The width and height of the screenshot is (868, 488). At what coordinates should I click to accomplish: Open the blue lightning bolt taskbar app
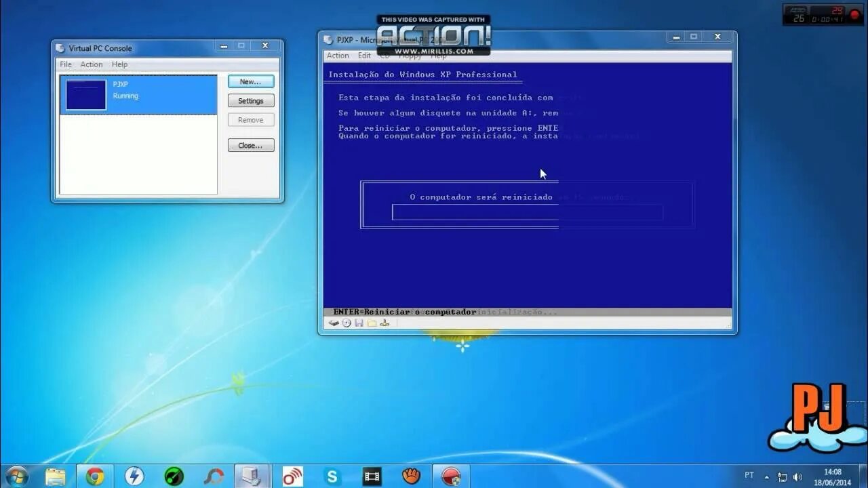(x=134, y=476)
